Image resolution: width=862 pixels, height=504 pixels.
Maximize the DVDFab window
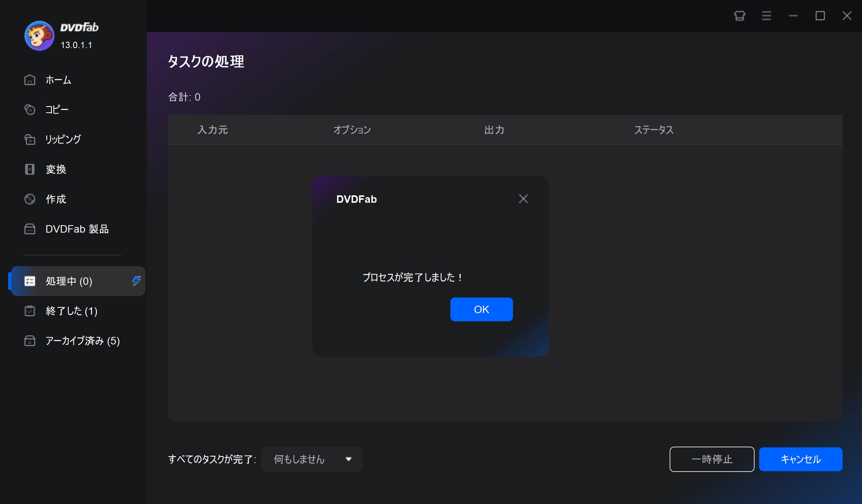click(x=820, y=16)
